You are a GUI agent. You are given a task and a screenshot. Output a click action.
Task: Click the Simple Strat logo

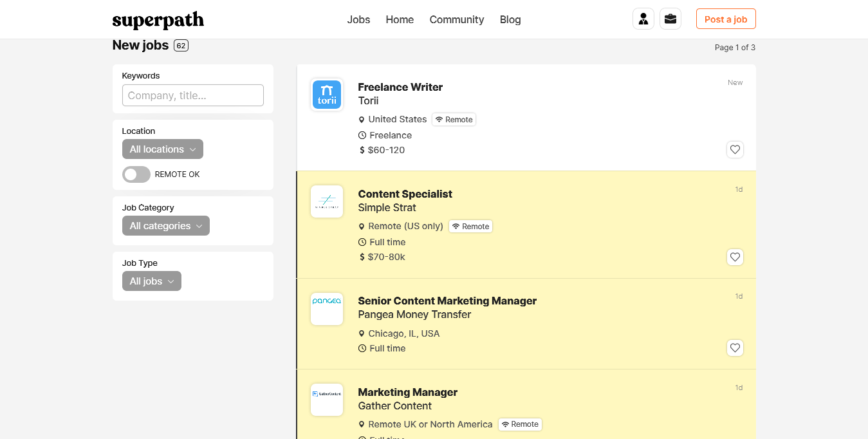pos(327,202)
